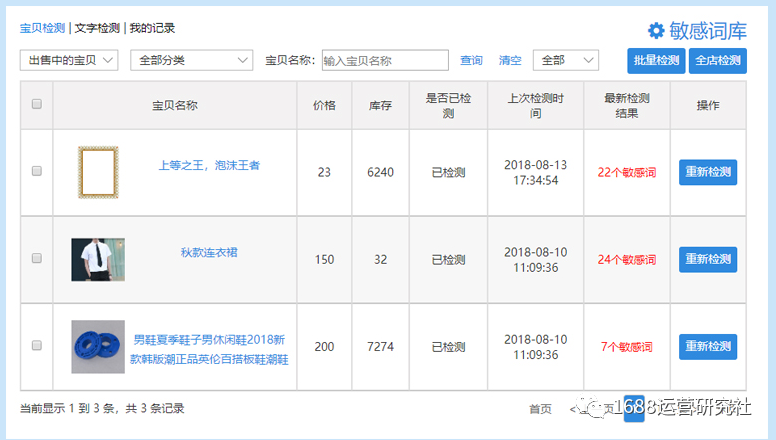This screenshot has width=776, height=440.
Task: Click the 上次检测时间 column header
Action: [535, 105]
